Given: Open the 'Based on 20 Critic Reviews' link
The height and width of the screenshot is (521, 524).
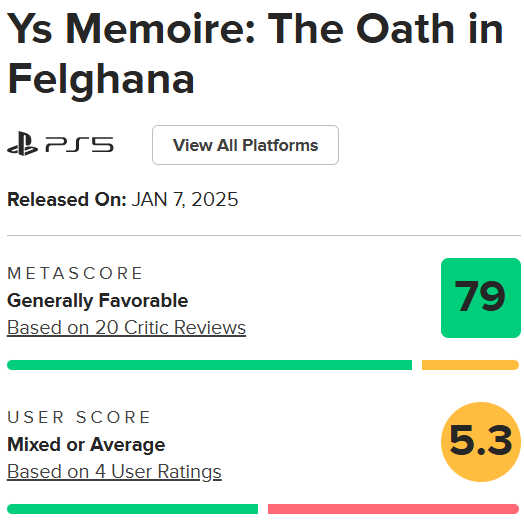Looking at the screenshot, I should point(126,327).
